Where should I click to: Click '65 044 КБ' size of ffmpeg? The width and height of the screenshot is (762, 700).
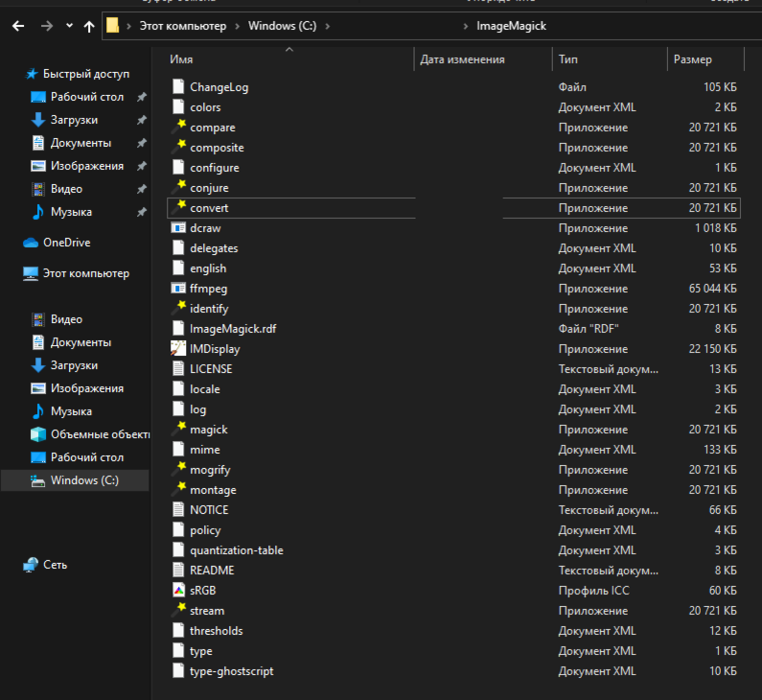712,289
